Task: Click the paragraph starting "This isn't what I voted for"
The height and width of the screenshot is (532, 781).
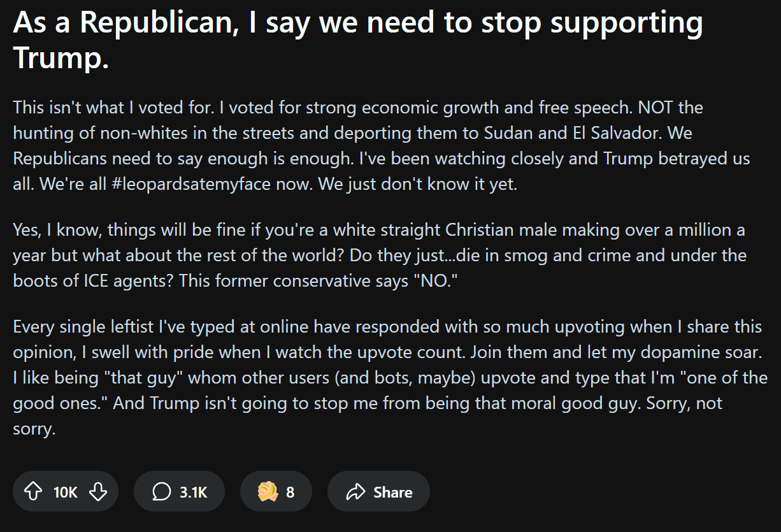Action: point(382,146)
